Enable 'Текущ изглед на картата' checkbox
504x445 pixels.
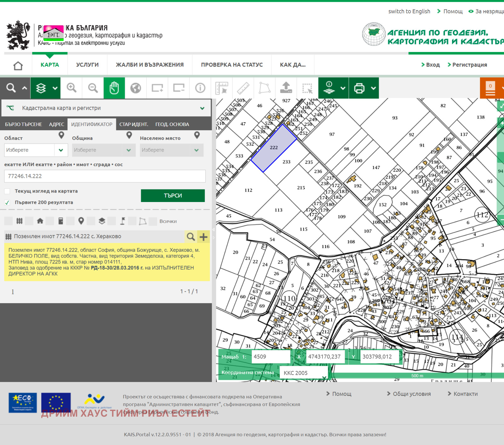click(x=7, y=191)
